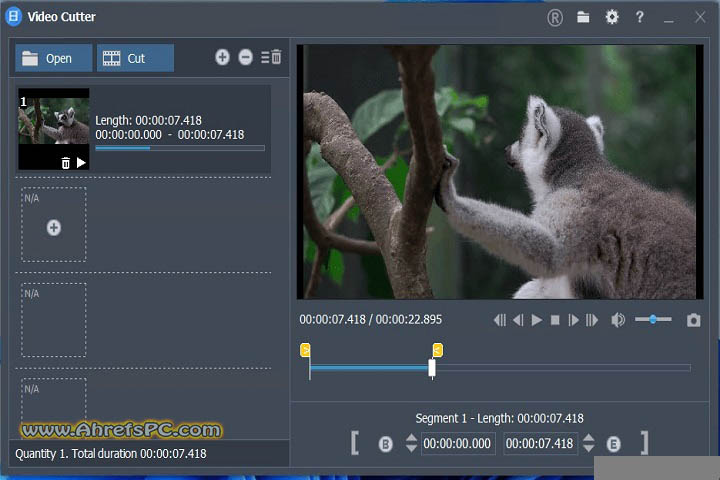Click the "Quantity 1. Total duration" status text

pyautogui.click(x=111, y=454)
